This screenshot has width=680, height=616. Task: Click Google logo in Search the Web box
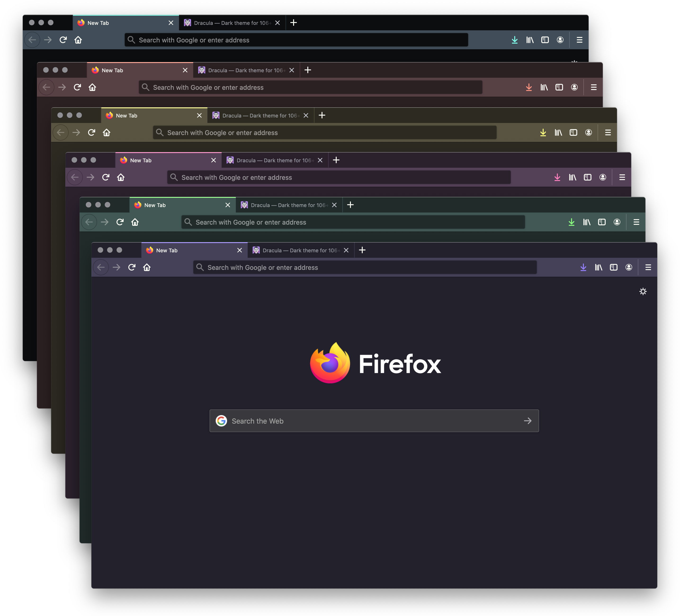click(x=221, y=421)
